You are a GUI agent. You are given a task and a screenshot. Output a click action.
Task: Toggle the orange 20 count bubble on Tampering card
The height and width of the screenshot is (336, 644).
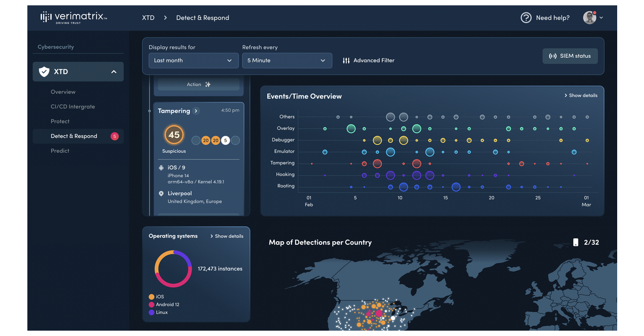coord(206,140)
